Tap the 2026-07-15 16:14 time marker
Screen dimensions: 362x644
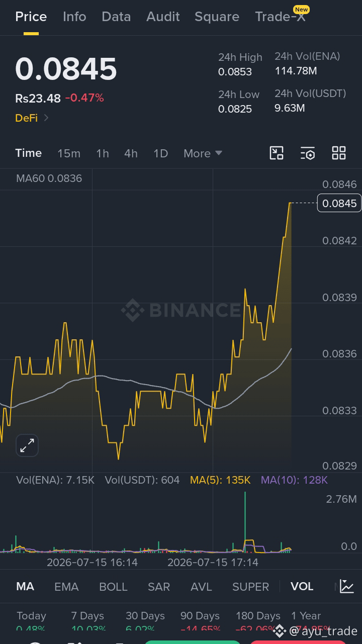pos(92,563)
